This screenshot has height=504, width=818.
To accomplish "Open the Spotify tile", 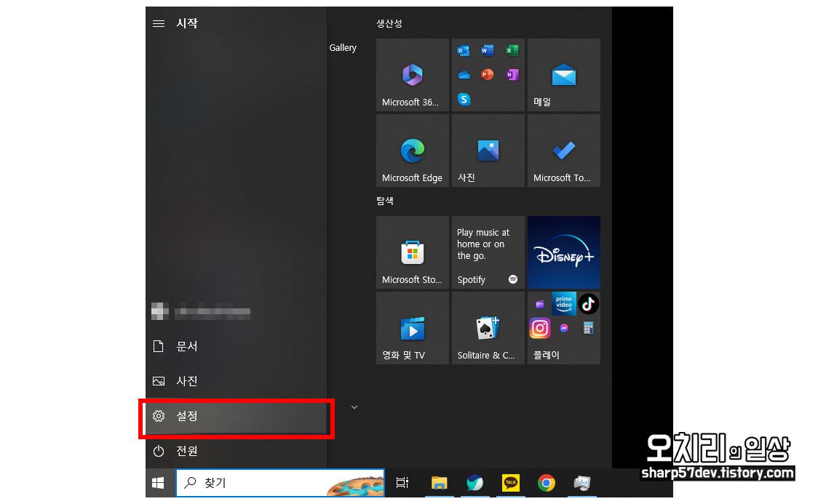I will pyautogui.click(x=488, y=252).
